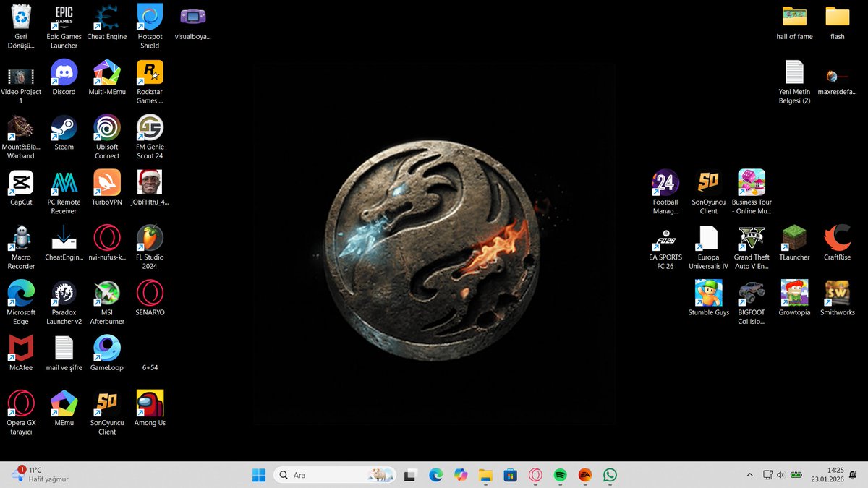Open the TurboVPN shortcut

[107, 187]
